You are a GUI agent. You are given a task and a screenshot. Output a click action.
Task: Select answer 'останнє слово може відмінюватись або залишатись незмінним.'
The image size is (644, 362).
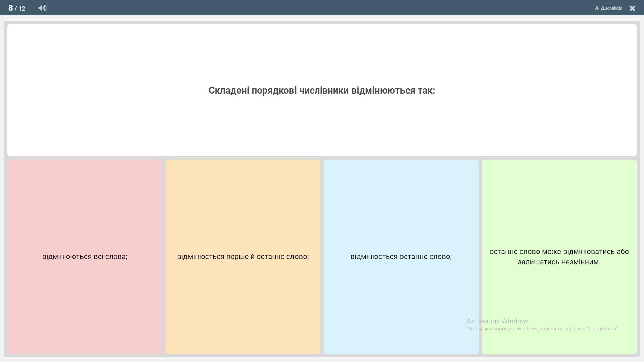tap(559, 256)
